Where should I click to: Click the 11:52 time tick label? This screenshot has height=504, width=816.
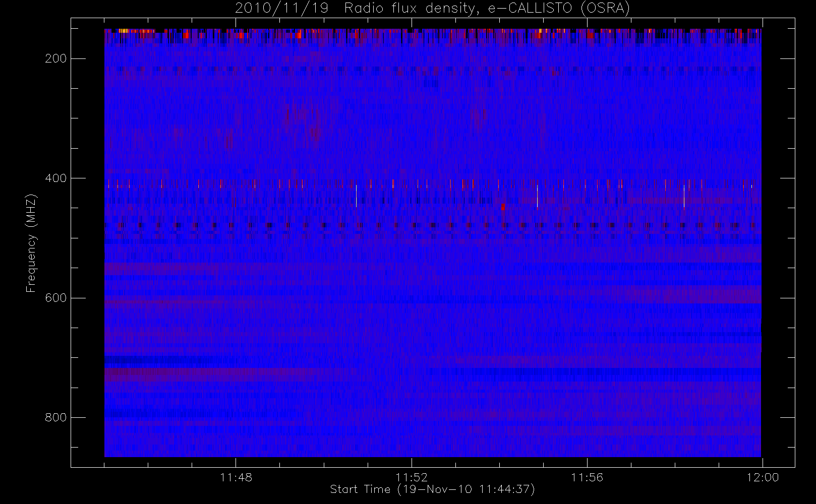click(x=412, y=477)
